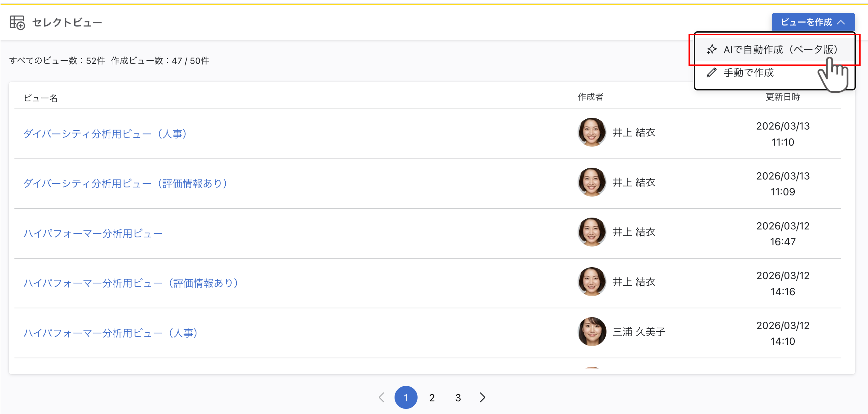Click 井上 結衣 avatar in ダイバーシティ分析用ビュー（人事） row
Image resolution: width=868 pixels, height=414 pixels.
tap(592, 133)
